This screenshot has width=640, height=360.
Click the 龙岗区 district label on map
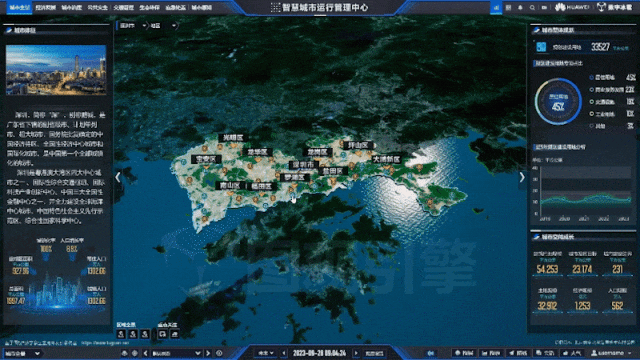coord(317,152)
